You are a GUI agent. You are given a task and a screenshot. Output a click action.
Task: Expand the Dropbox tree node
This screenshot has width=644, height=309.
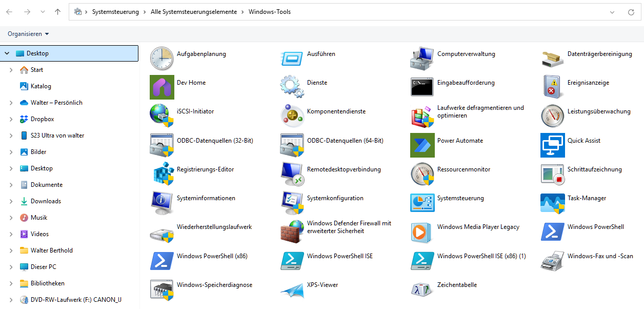[11, 119]
